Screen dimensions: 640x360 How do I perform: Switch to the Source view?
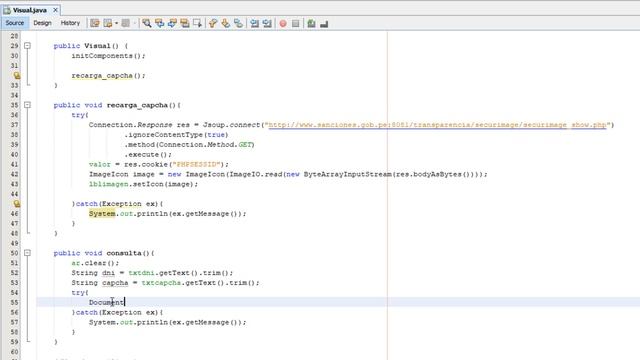click(15, 23)
